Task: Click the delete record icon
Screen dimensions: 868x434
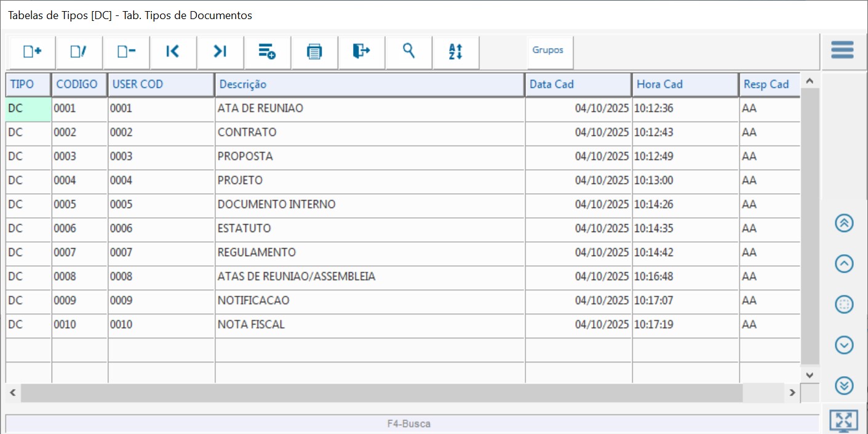Action: 126,52
